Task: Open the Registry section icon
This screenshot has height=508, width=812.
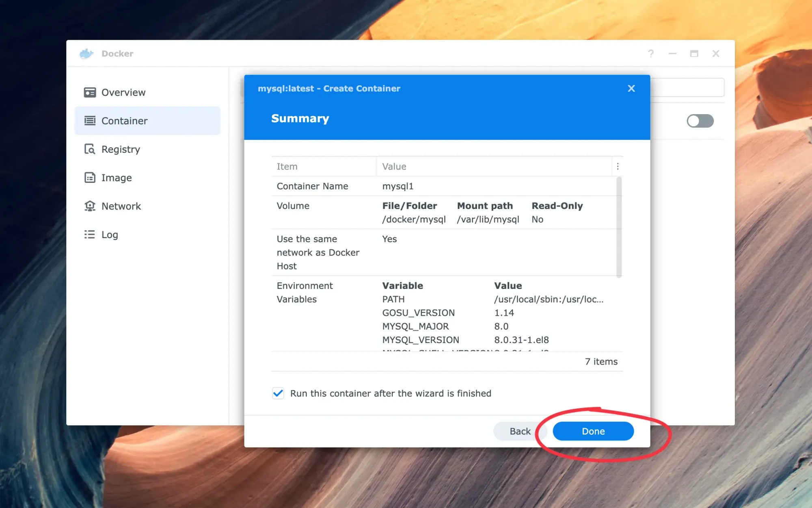Action: click(90, 149)
